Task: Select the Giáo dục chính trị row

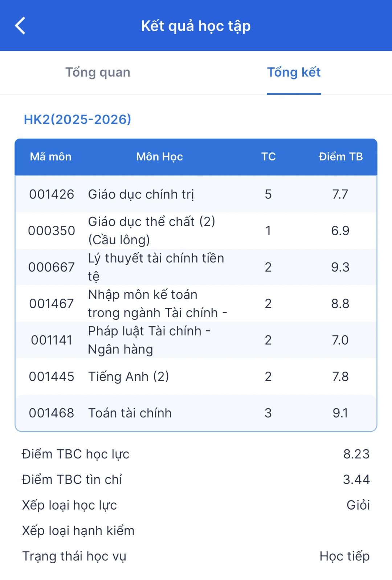Action: [x=196, y=194]
